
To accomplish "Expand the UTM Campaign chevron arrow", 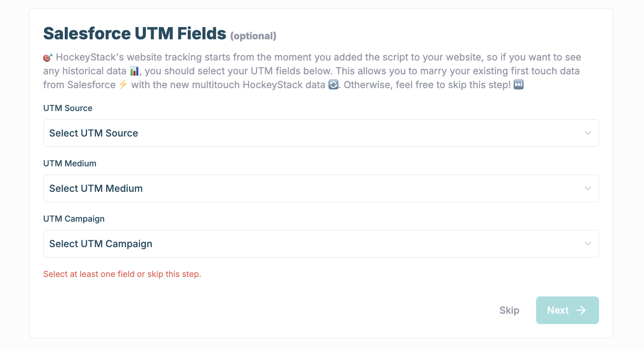I will pos(587,244).
